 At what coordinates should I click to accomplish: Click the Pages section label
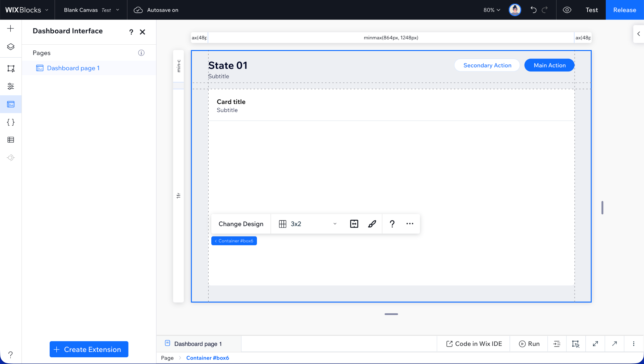point(42,53)
